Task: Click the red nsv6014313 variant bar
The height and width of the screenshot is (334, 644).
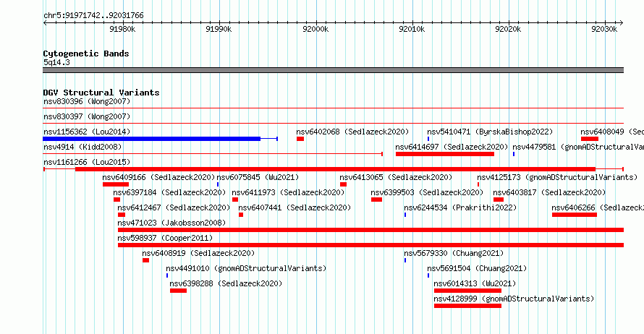Action: [467, 291]
